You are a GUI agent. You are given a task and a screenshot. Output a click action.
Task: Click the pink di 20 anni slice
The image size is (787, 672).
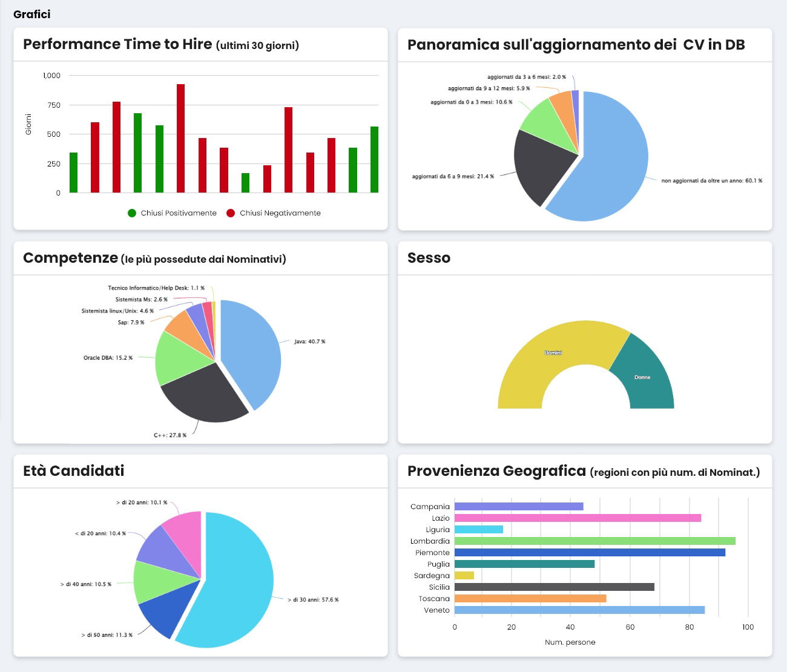coord(188,533)
